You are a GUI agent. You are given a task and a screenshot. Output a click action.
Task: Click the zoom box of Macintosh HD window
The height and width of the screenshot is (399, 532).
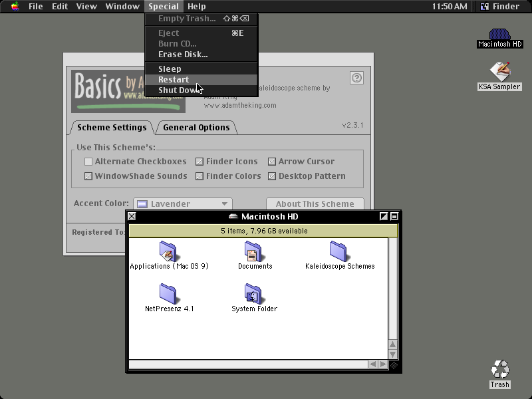coord(384,217)
